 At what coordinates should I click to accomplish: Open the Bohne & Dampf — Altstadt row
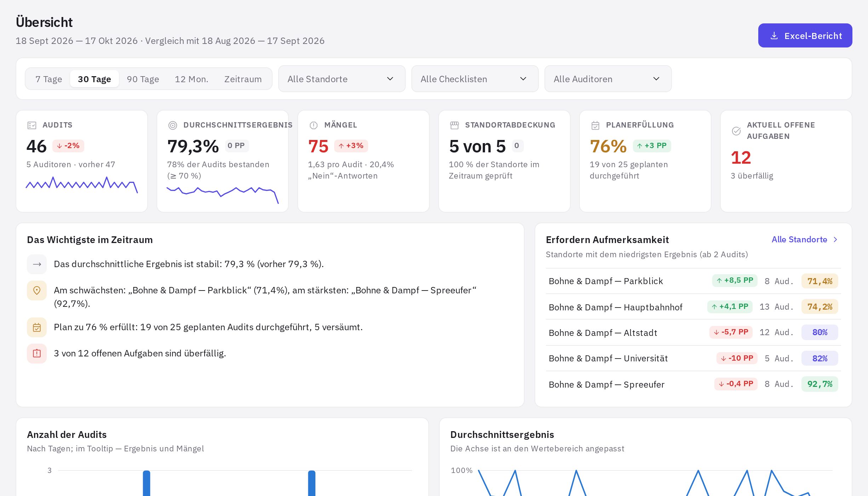693,333
